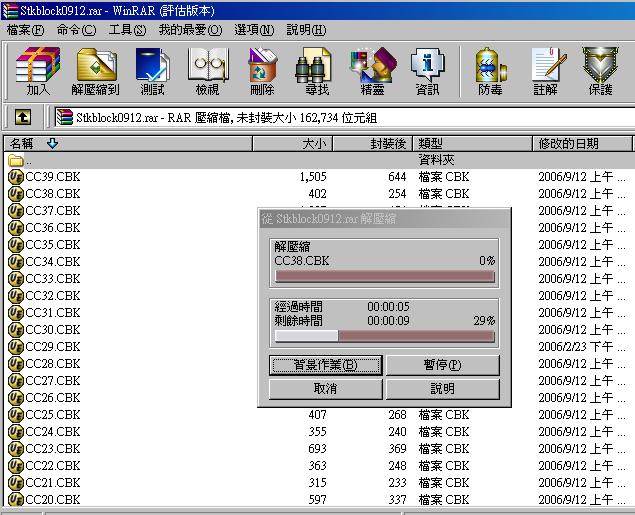Screen dimensions: 635x515
Task: Show archive 資訊 (Info) icon
Action: point(427,65)
